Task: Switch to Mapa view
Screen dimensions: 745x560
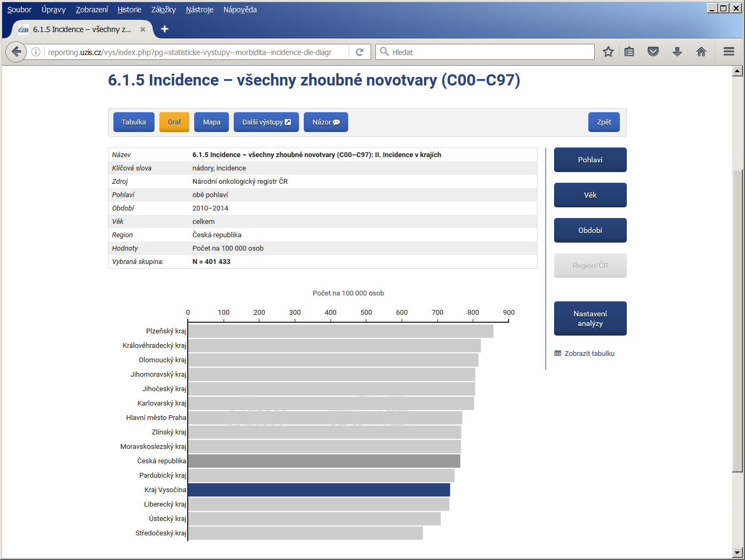Action: 212,122
